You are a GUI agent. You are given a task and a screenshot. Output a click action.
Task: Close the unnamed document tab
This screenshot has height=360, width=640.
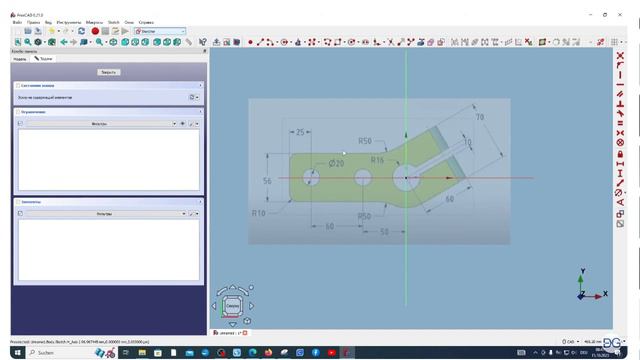245,333
